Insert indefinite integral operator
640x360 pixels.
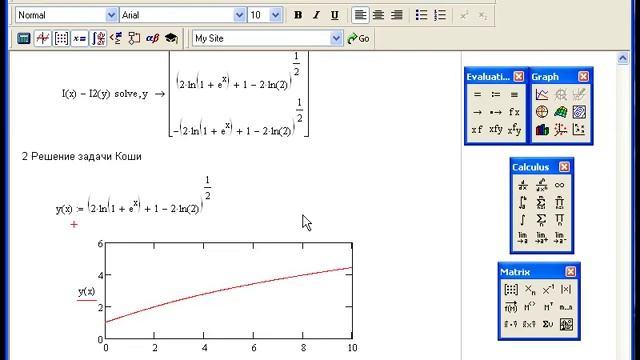pos(523,220)
